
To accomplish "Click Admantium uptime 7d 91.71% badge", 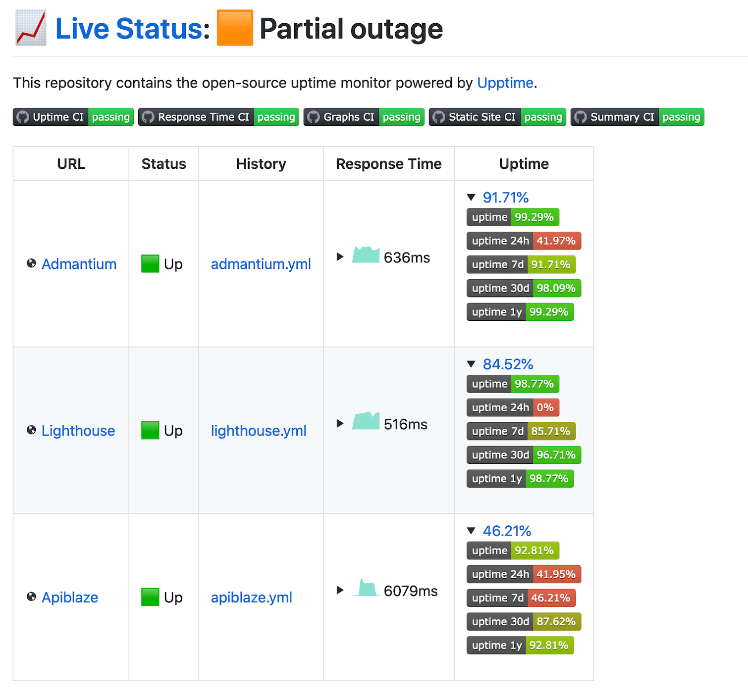I will [521, 265].
